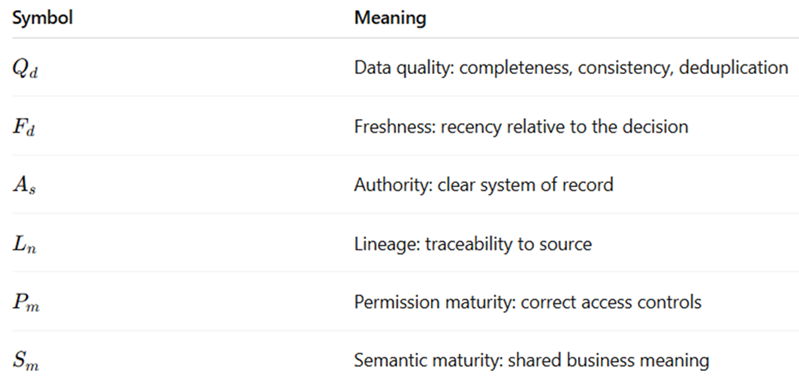Click the Lineage traceability description
This screenshot has width=799, height=381.
pos(473,243)
